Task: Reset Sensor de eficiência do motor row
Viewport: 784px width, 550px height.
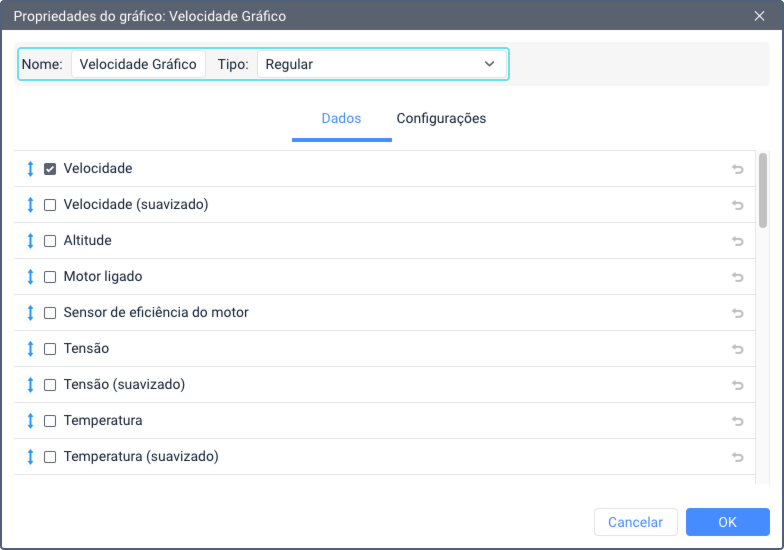Action: coord(738,313)
